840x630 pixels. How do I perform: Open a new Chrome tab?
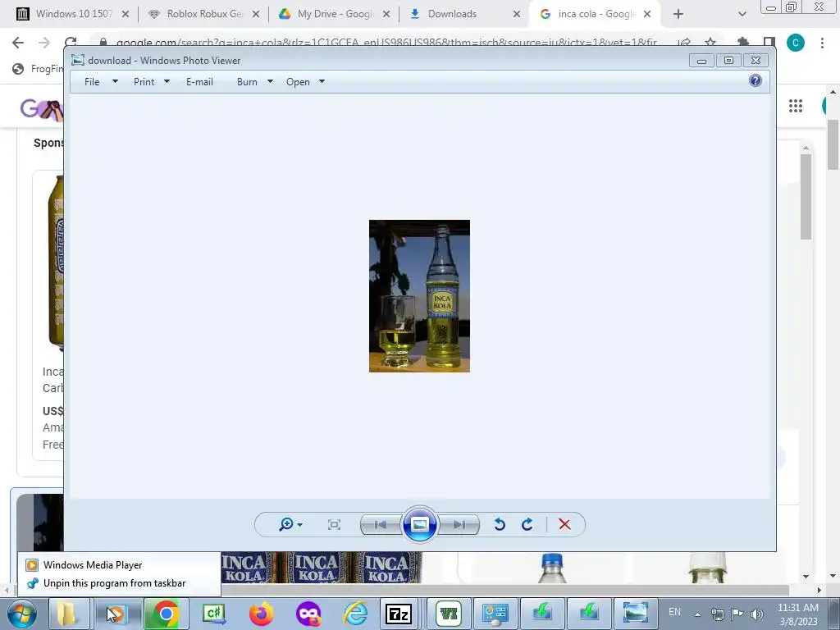(x=678, y=14)
